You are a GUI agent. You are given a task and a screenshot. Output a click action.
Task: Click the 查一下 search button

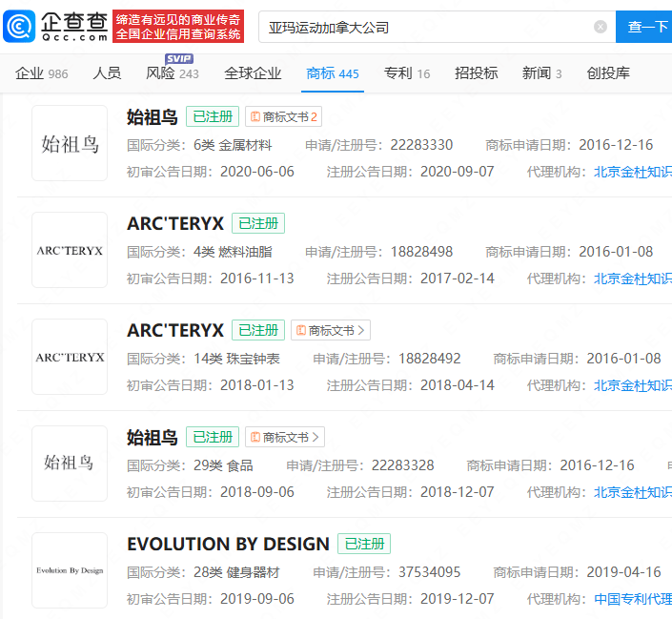click(x=643, y=27)
